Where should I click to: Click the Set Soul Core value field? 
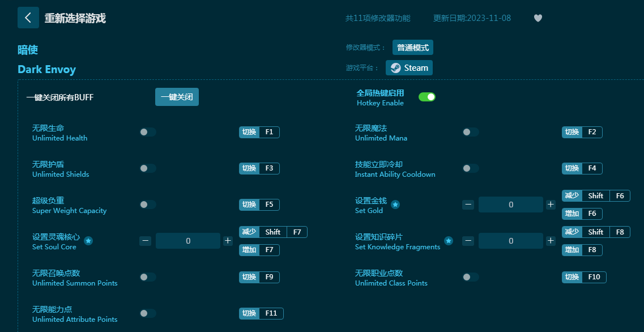pyautogui.click(x=188, y=241)
